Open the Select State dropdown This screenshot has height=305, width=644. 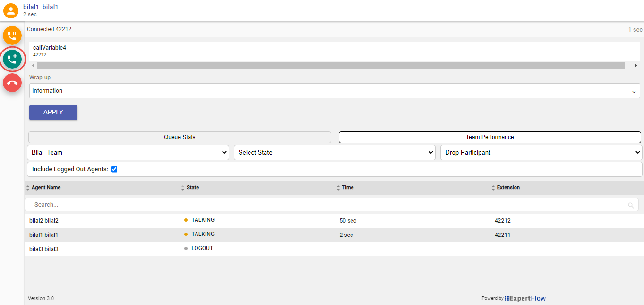(x=335, y=153)
